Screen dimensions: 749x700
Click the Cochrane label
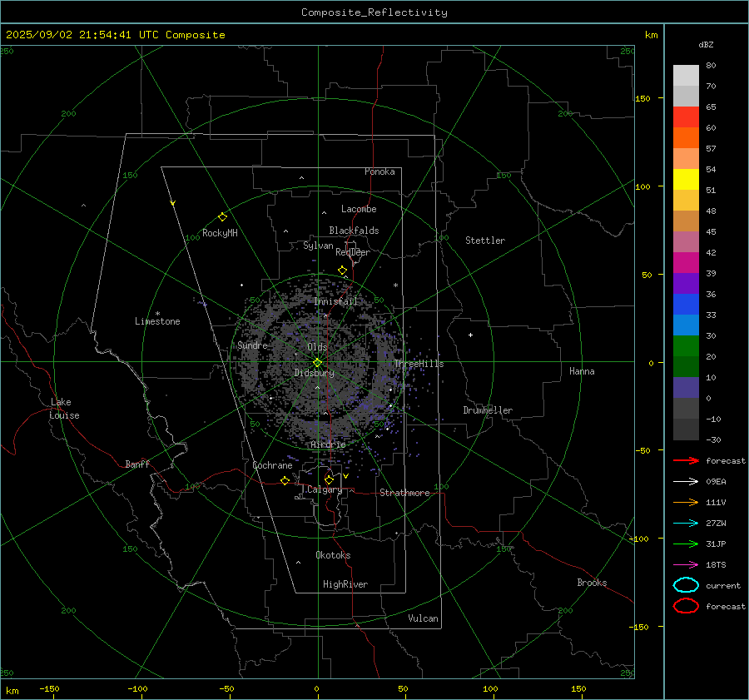[272, 465]
